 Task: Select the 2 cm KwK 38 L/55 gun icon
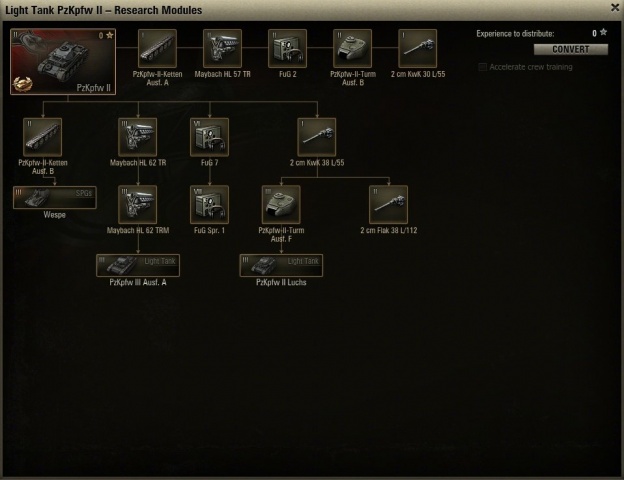point(317,137)
